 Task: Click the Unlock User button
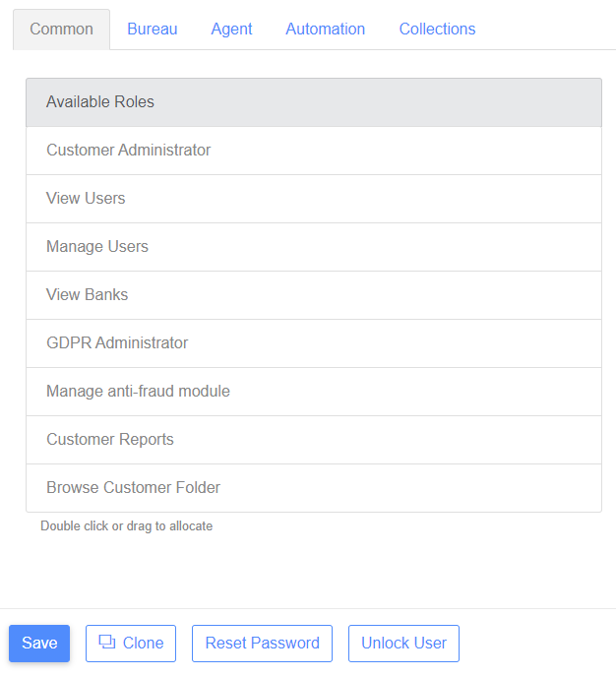pyautogui.click(x=403, y=644)
